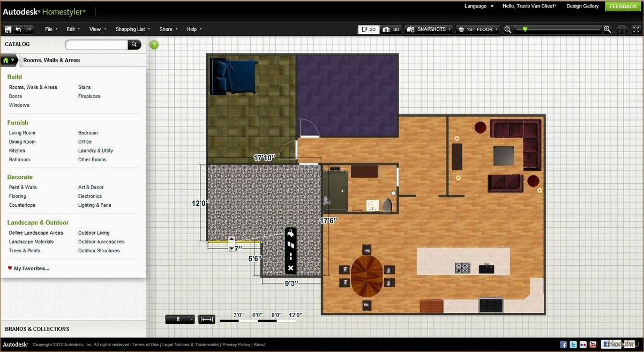Open the 1st Floor dropdown
Screen dimensions: 644x352
tap(477, 29)
